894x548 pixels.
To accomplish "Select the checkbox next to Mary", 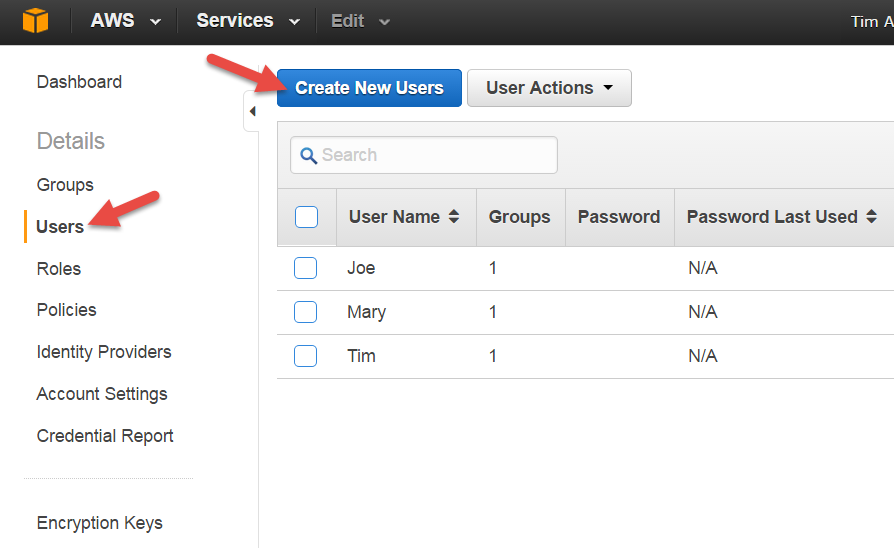I will click(306, 312).
